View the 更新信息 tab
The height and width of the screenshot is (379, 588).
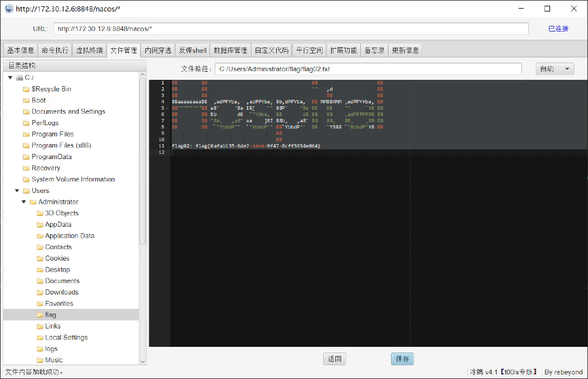pos(405,50)
